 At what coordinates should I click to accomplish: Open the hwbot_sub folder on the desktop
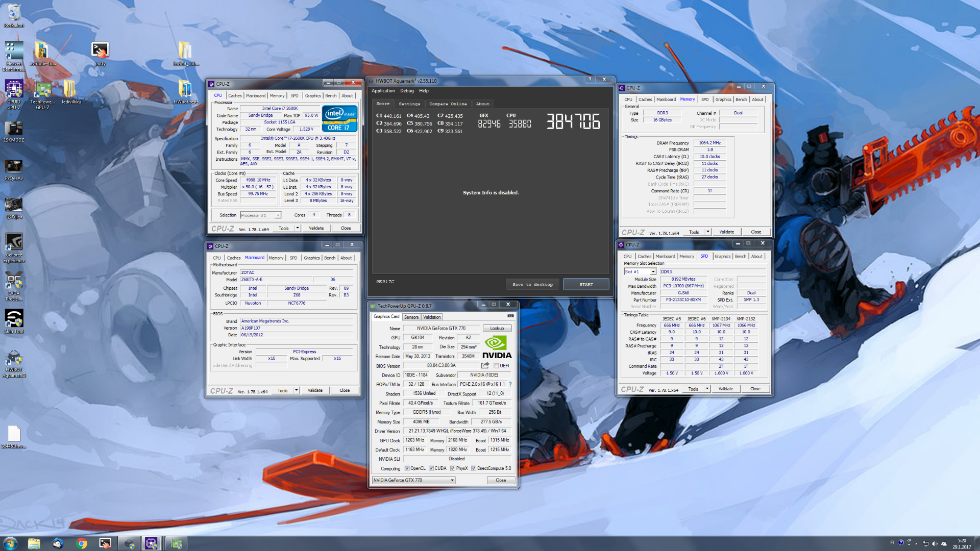186,54
